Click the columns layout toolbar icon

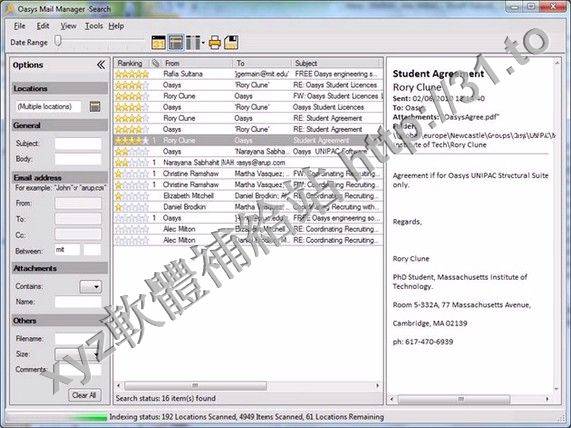pos(193,43)
